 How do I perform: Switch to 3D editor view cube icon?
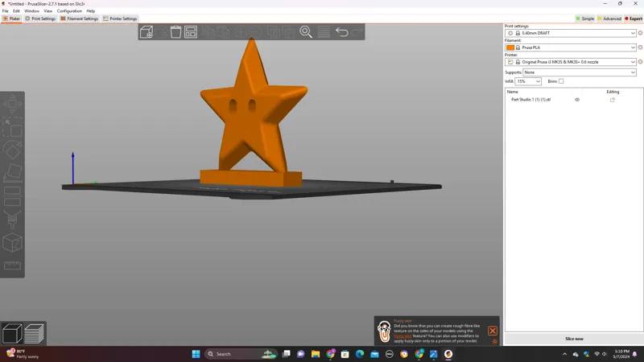tap(12, 333)
